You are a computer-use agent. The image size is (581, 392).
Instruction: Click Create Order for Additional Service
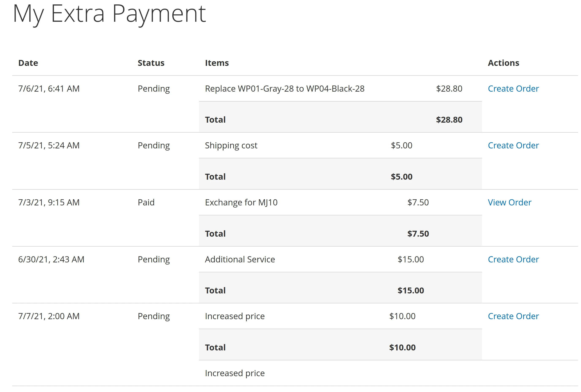pyautogui.click(x=513, y=259)
